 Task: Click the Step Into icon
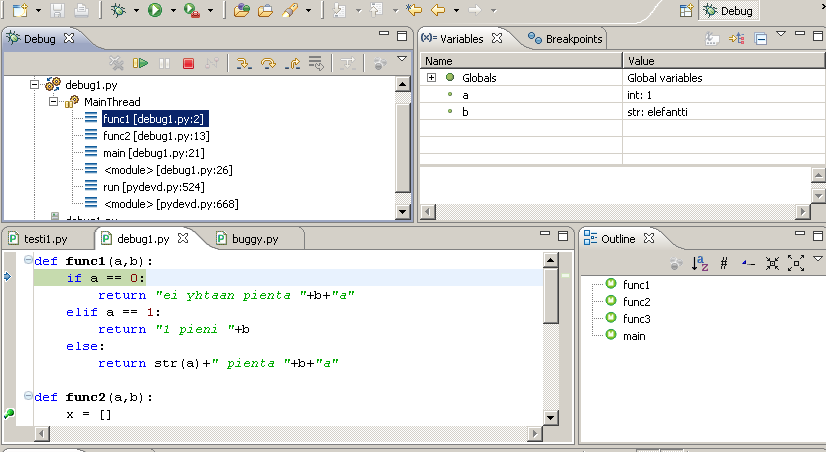click(242, 64)
